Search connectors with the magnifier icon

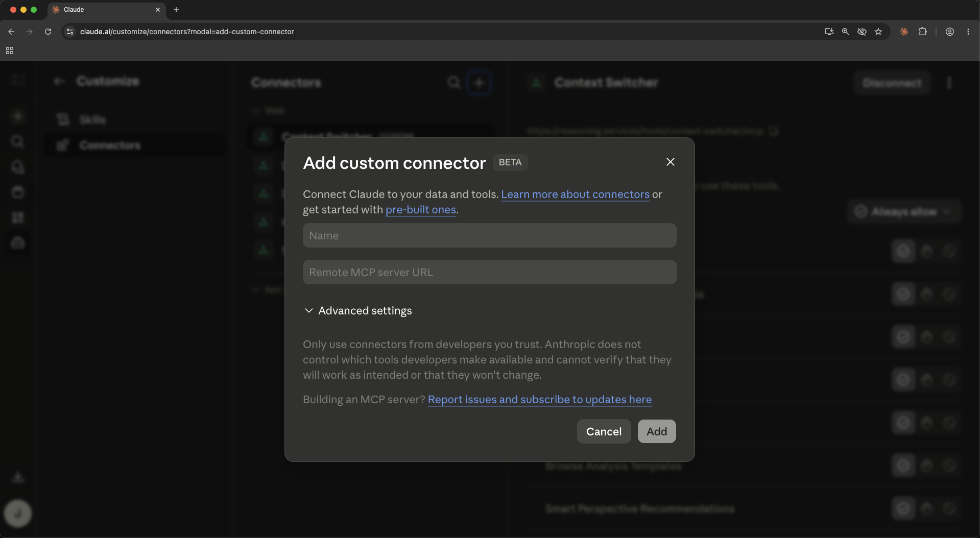454,83
